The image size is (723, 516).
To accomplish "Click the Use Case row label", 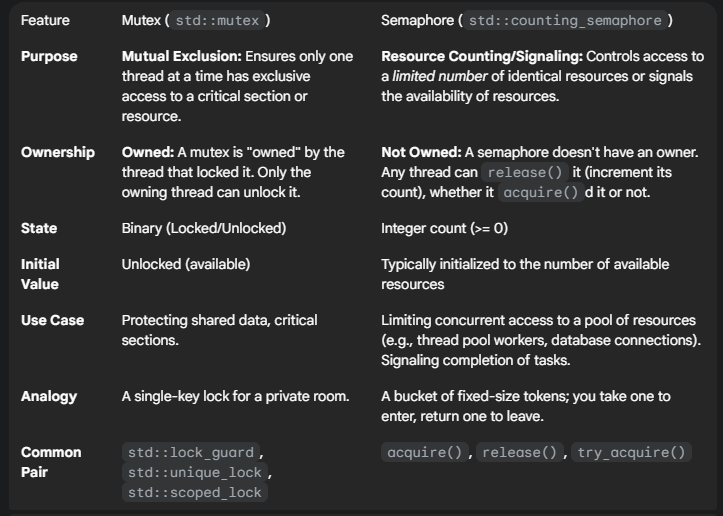I will click(x=52, y=320).
